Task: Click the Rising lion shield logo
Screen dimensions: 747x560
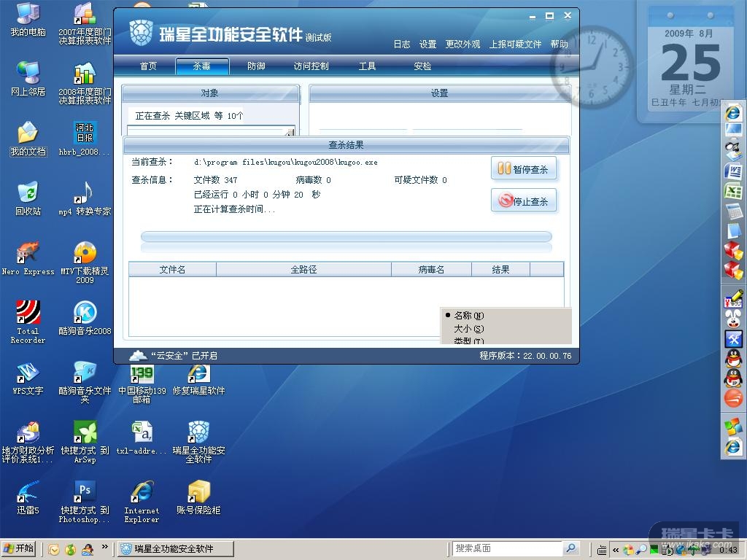Action: (x=141, y=33)
